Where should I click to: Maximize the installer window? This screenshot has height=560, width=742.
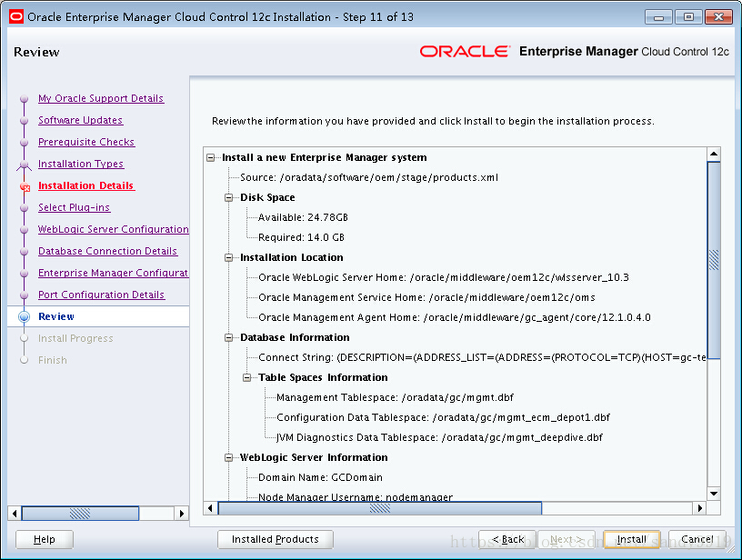(x=688, y=17)
